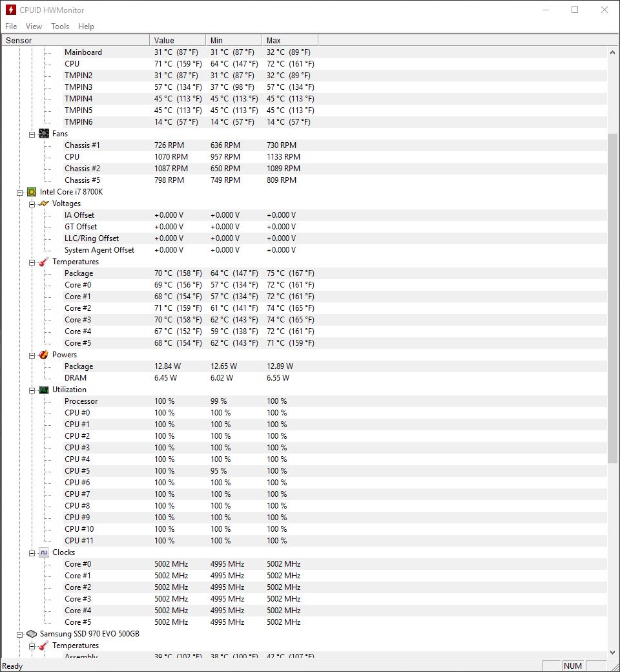Click the 95 % minimum of CPU #5
The image size is (620, 672).
coord(218,471)
